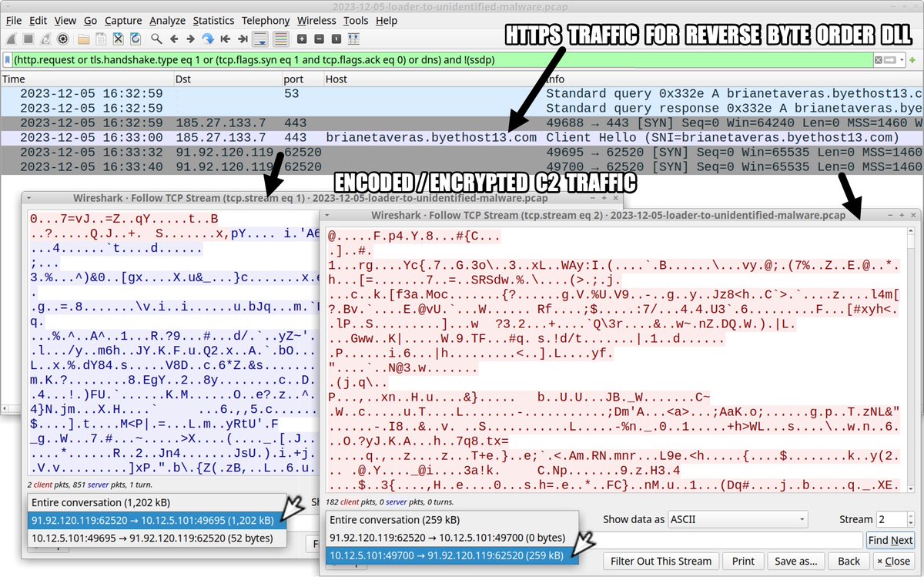
Task: Save this capture file from toolbar
Action: [100, 39]
